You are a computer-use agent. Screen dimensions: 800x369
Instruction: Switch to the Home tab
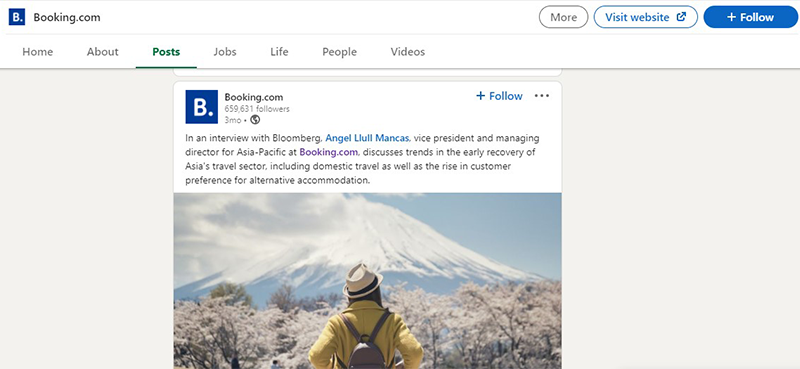(38, 52)
